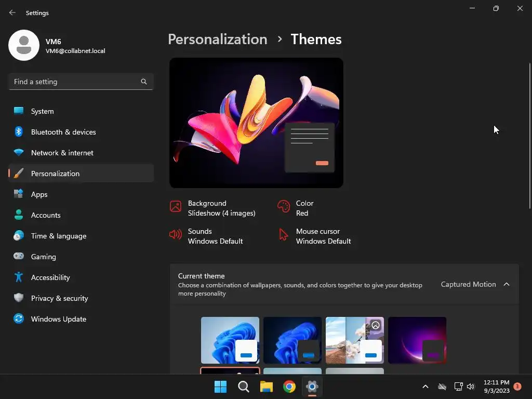Click the VM6 user avatar picture

24,45
